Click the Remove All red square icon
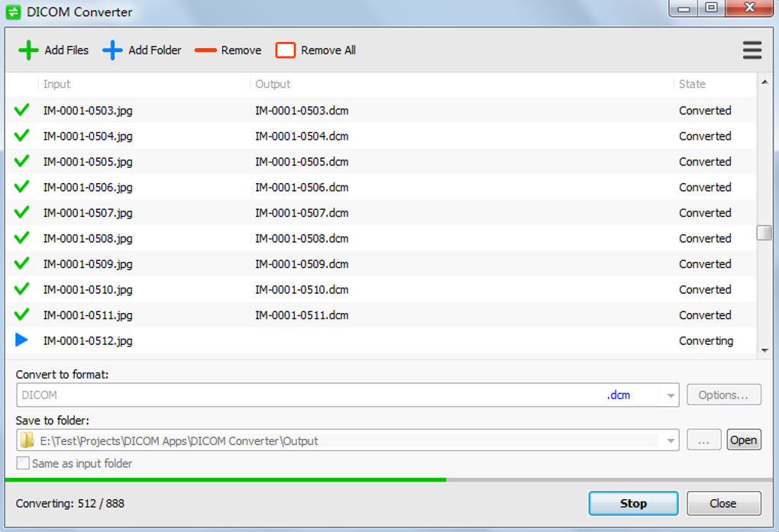 285,50
